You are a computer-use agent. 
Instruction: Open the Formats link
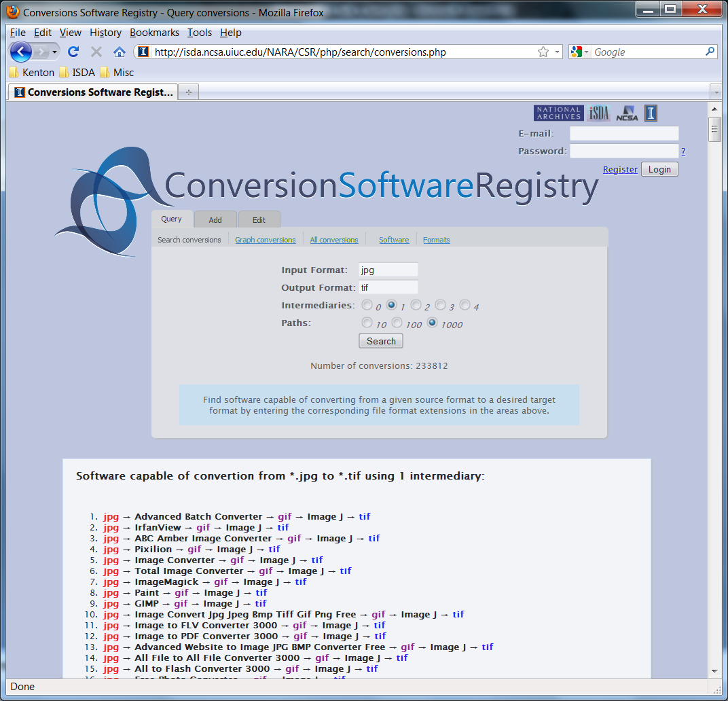click(436, 240)
